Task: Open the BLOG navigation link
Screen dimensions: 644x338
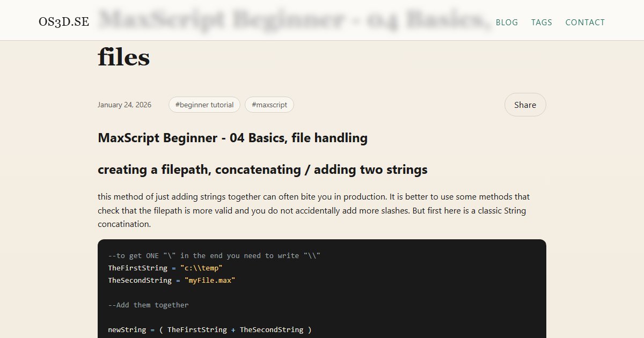Action: click(x=507, y=22)
